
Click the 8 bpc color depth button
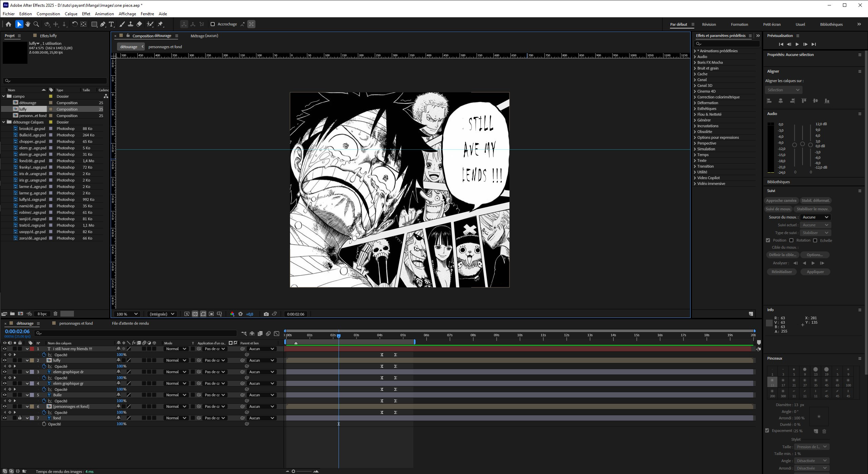[42, 314]
